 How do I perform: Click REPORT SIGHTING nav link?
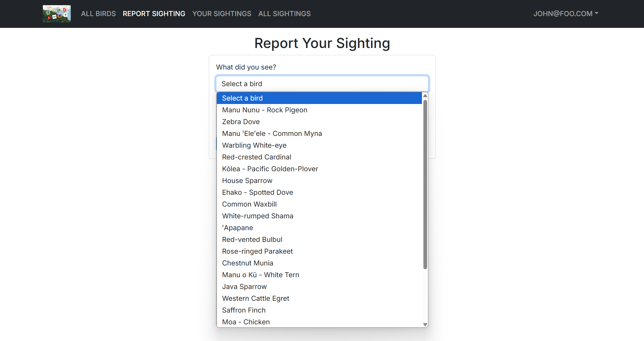pos(154,14)
